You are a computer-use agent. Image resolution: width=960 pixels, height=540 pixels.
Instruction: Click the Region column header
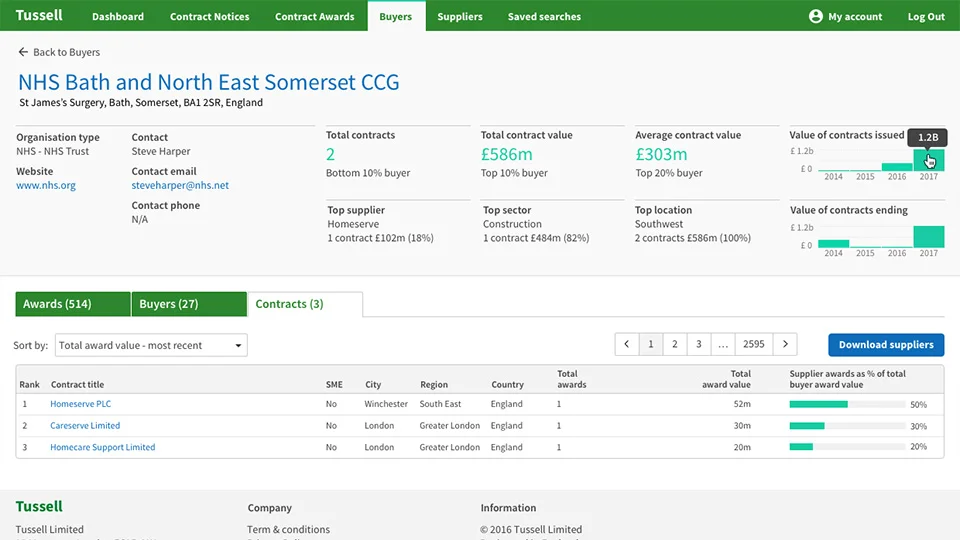pos(434,384)
